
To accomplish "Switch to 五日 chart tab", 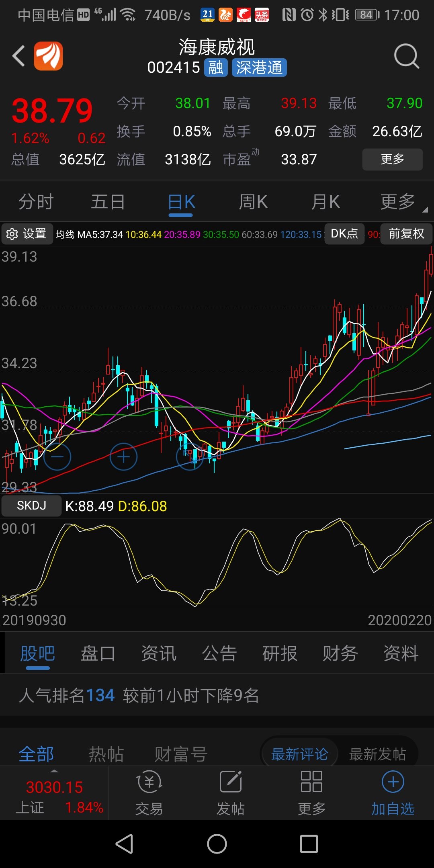I will pos(108,202).
